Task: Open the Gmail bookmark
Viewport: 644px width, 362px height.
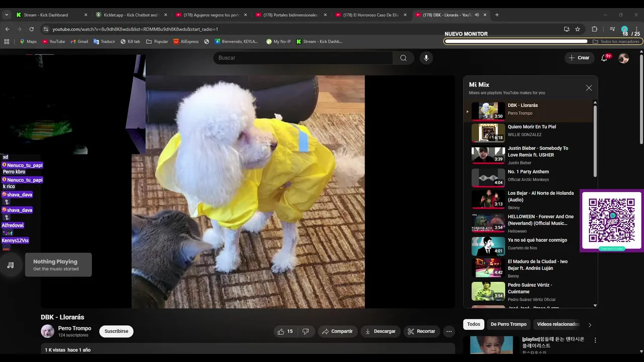Action: click(79, 42)
